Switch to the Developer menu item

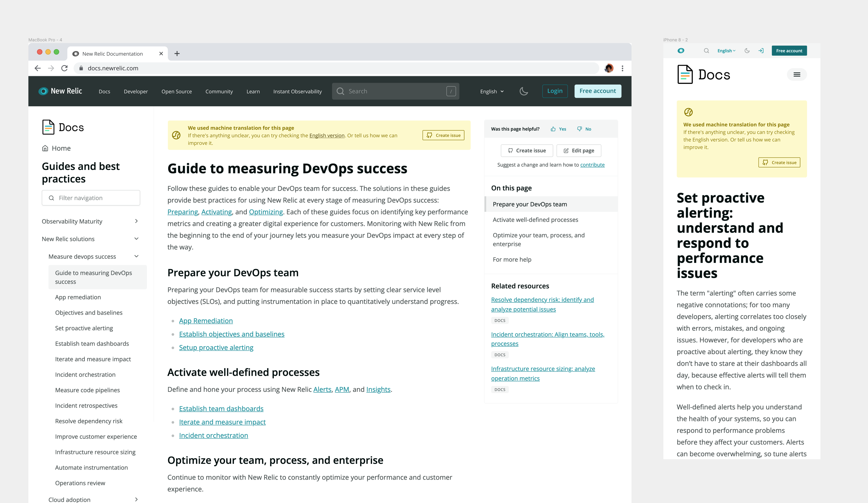(x=136, y=91)
